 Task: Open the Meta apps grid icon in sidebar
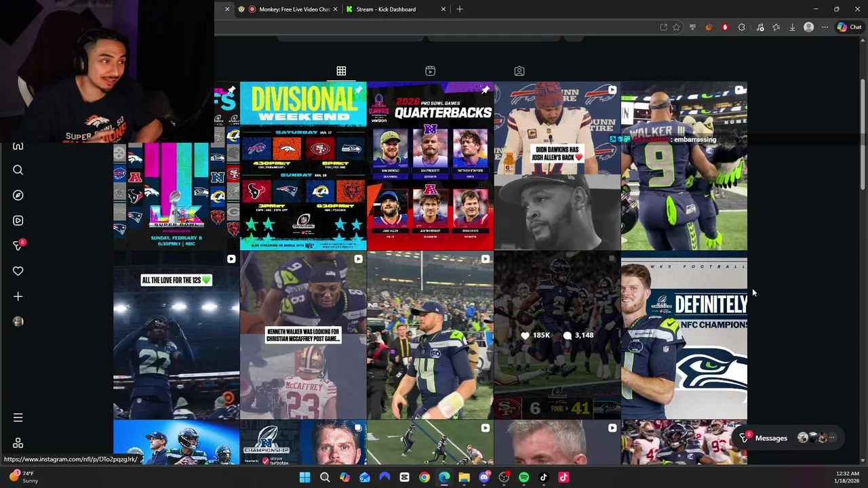pyautogui.click(x=18, y=443)
